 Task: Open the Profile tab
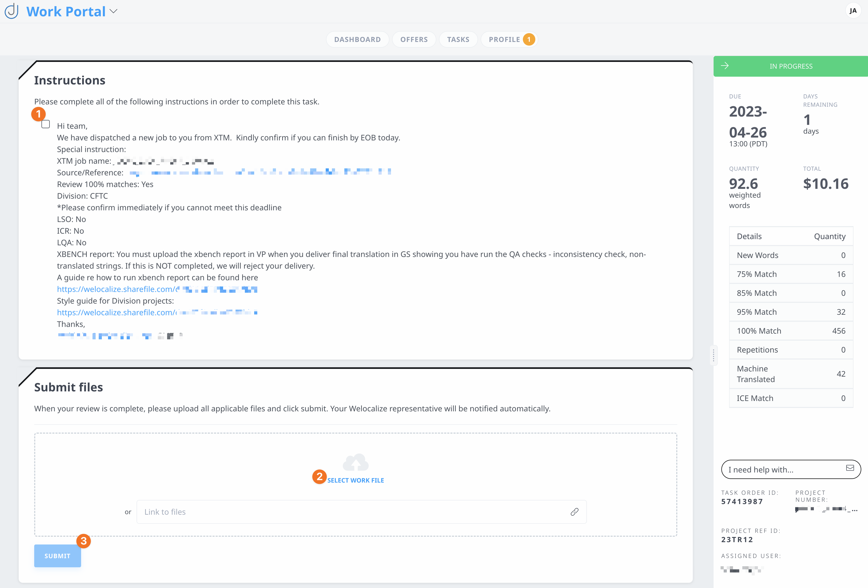(504, 39)
